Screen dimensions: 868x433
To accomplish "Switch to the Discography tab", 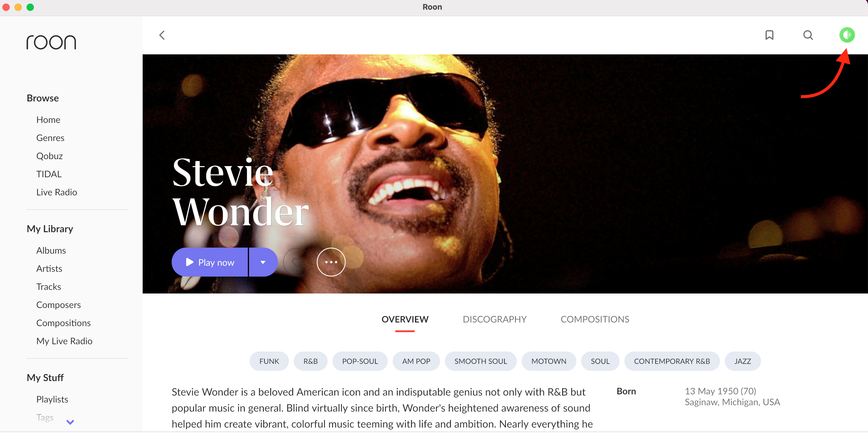I will [494, 319].
